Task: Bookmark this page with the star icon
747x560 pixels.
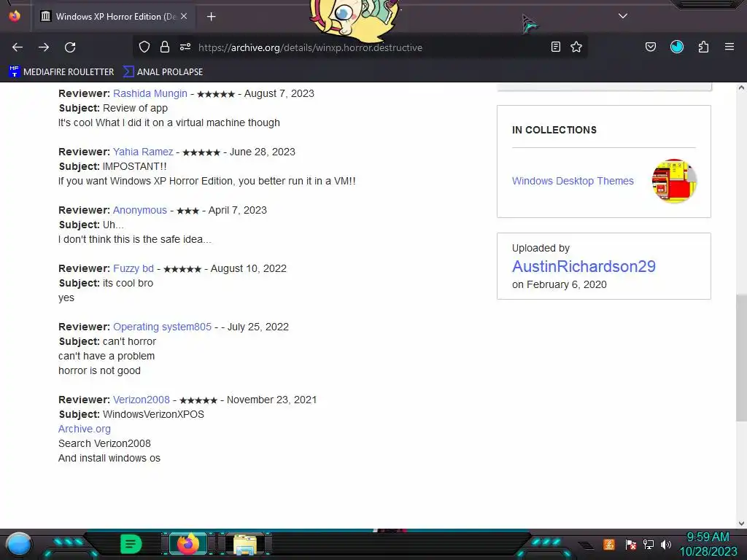Action: point(576,47)
